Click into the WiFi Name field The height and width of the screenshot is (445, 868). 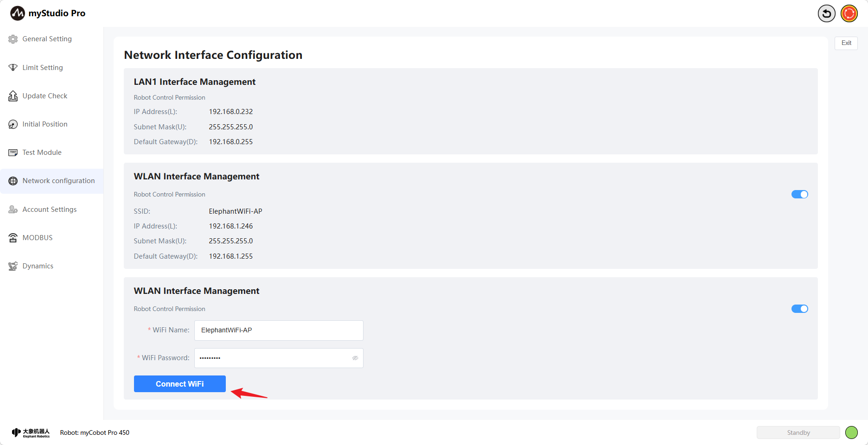tap(278, 331)
